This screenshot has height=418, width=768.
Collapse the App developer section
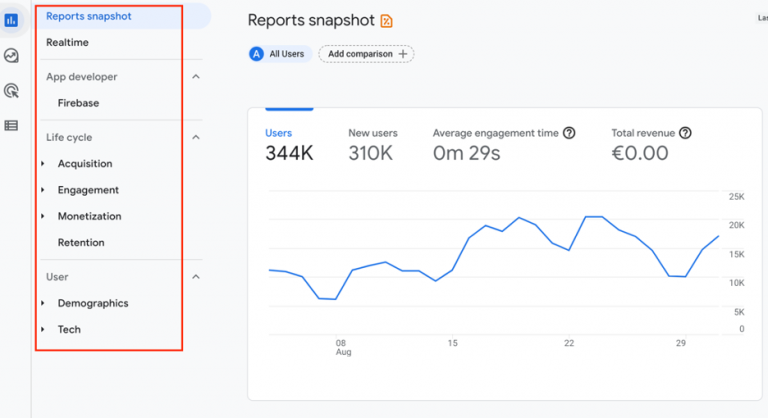coord(196,77)
